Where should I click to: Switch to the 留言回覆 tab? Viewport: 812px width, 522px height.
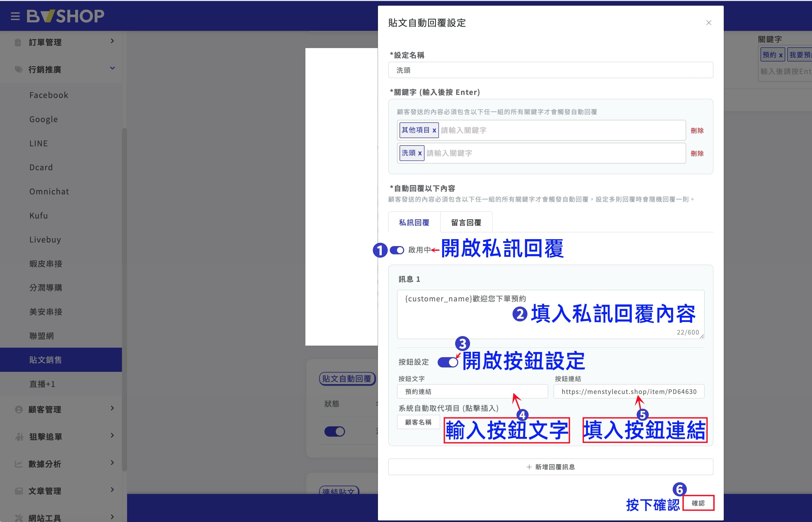[x=466, y=222]
